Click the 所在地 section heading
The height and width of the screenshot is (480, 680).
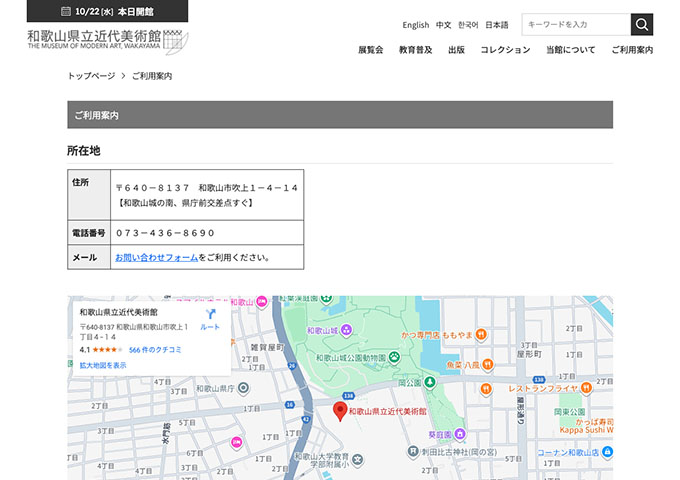pos(84,150)
